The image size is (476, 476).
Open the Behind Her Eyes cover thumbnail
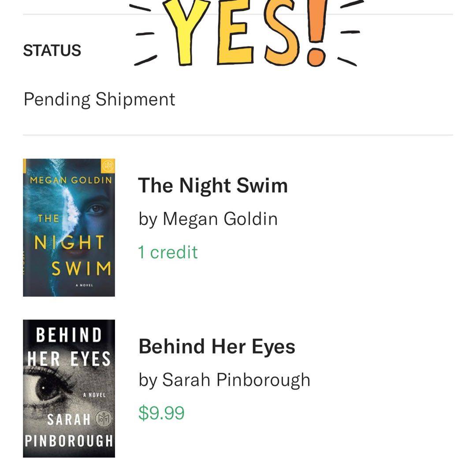pyautogui.click(x=69, y=388)
